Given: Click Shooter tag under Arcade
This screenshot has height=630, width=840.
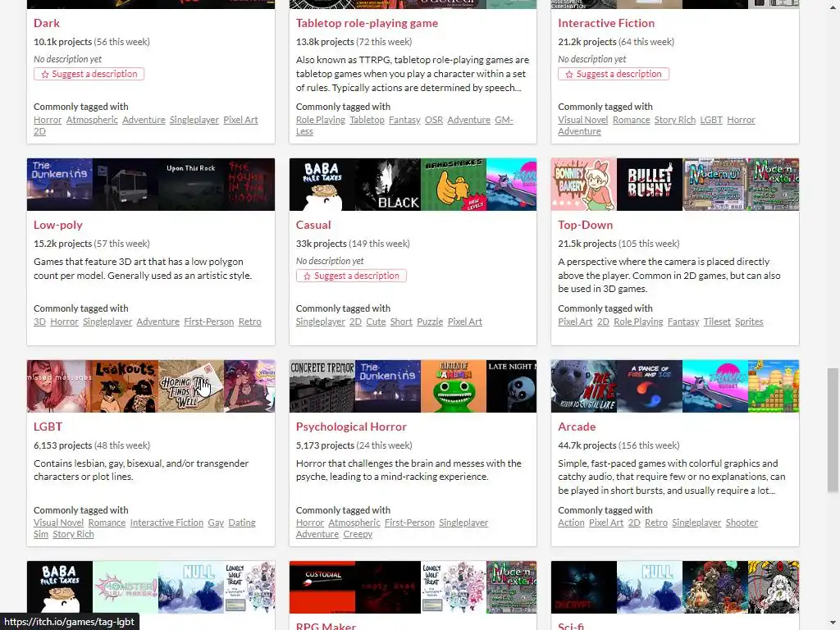Looking at the screenshot, I should (x=742, y=523).
